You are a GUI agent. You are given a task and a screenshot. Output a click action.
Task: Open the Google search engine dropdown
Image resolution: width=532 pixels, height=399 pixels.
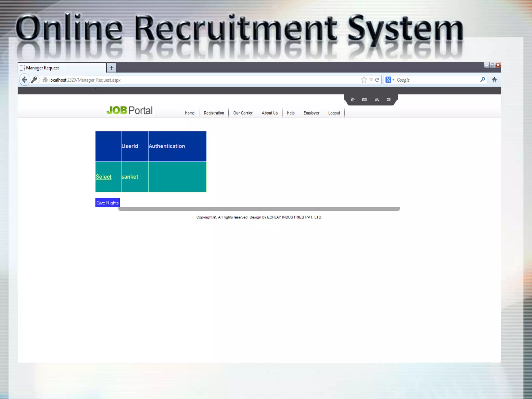coord(390,80)
